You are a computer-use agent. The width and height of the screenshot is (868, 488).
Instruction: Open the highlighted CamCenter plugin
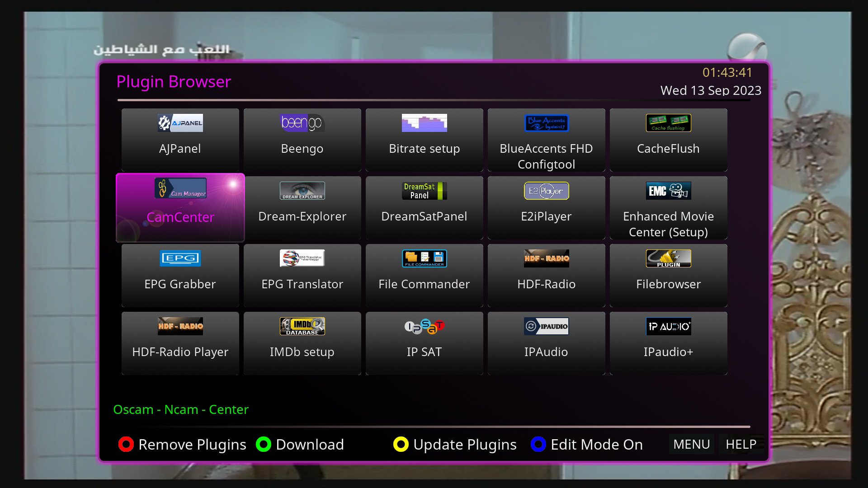click(x=180, y=208)
